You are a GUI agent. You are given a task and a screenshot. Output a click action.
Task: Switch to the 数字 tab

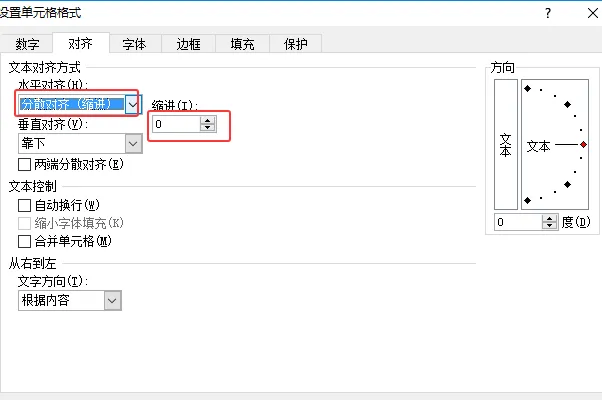(x=27, y=44)
